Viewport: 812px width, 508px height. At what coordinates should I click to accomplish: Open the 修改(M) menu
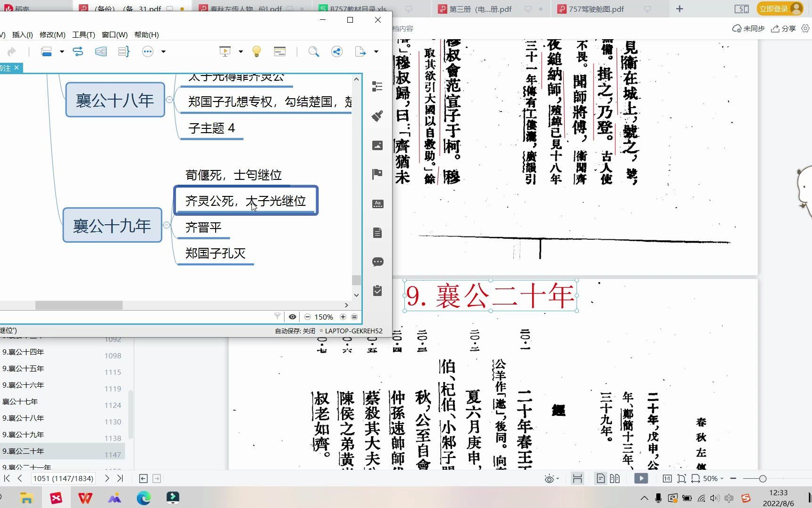click(52, 34)
